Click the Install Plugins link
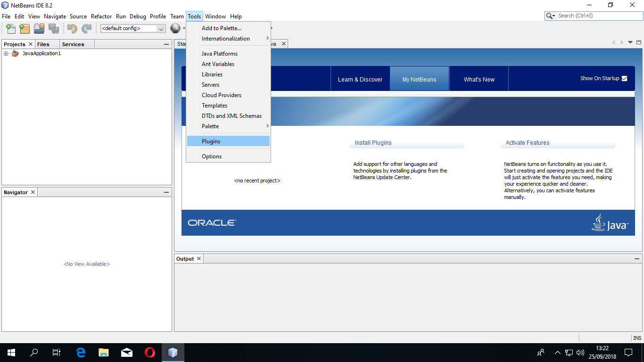The height and width of the screenshot is (362, 644). [x=373, y=143]
